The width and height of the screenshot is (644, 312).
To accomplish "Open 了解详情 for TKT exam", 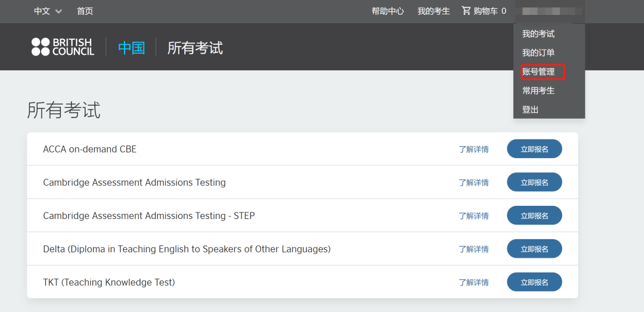I will [x=473, y=282].
